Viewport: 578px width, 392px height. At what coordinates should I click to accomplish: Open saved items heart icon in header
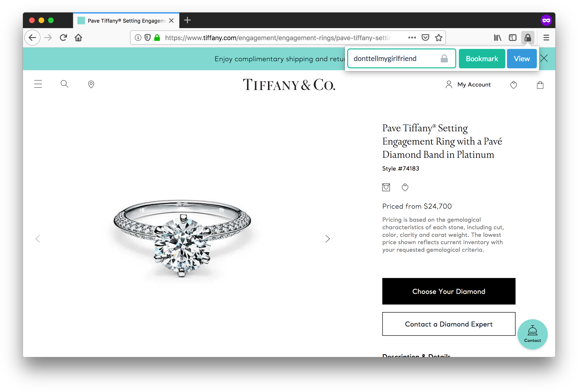pyautogui.click(x=513, y=85)
